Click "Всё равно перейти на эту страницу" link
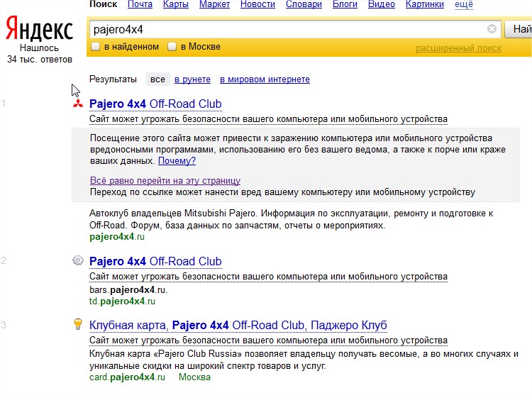 (165, 181)
